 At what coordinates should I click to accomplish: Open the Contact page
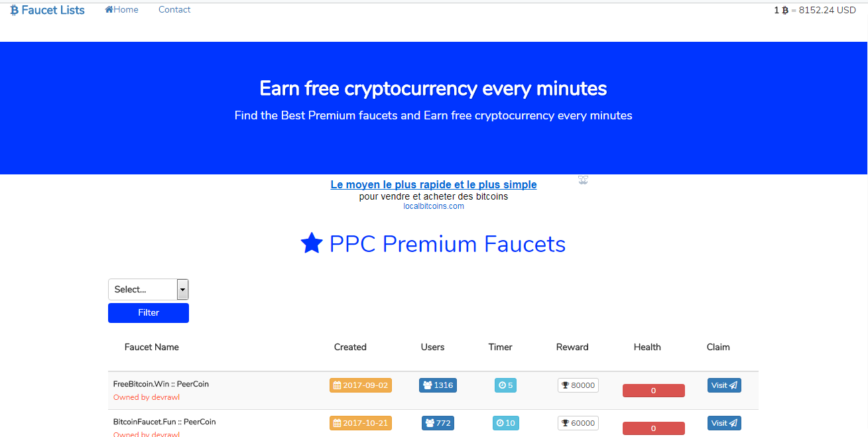click(174, 10)
